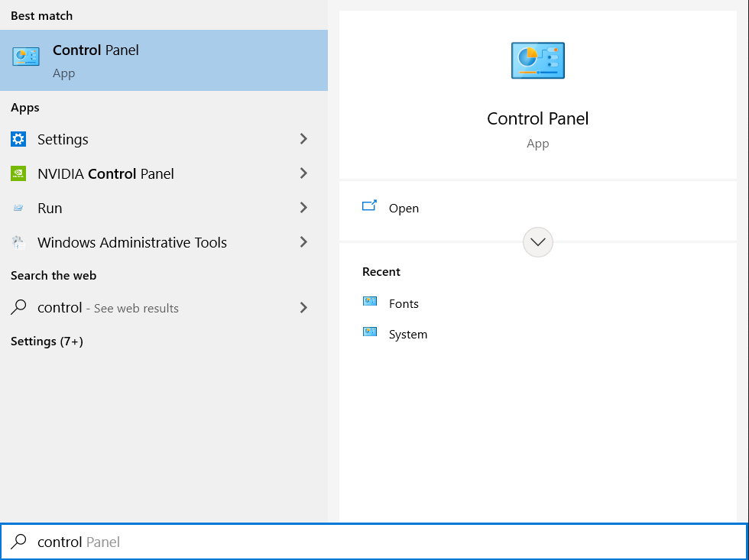The height and width of the screenshot is (560, 749).
Task: Open Control Panel via the Open link
Action: tap(404, 208)
